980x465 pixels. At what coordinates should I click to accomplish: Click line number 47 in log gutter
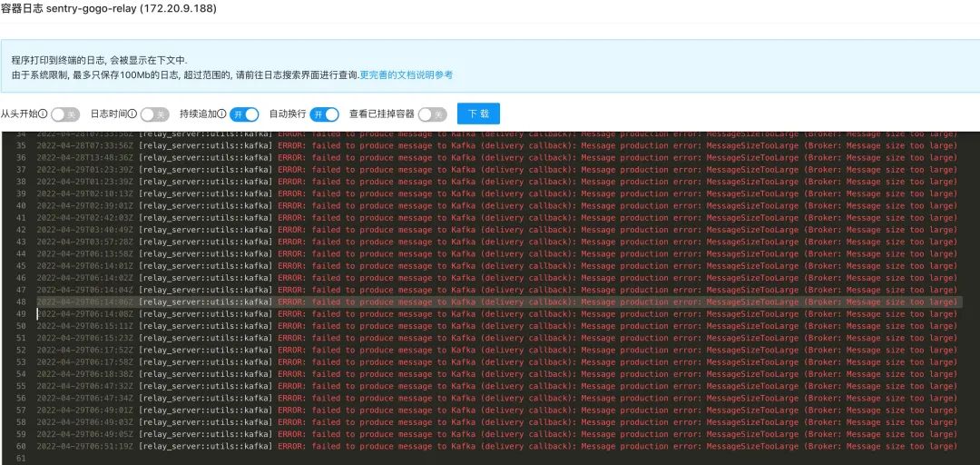tap(21, 290)
